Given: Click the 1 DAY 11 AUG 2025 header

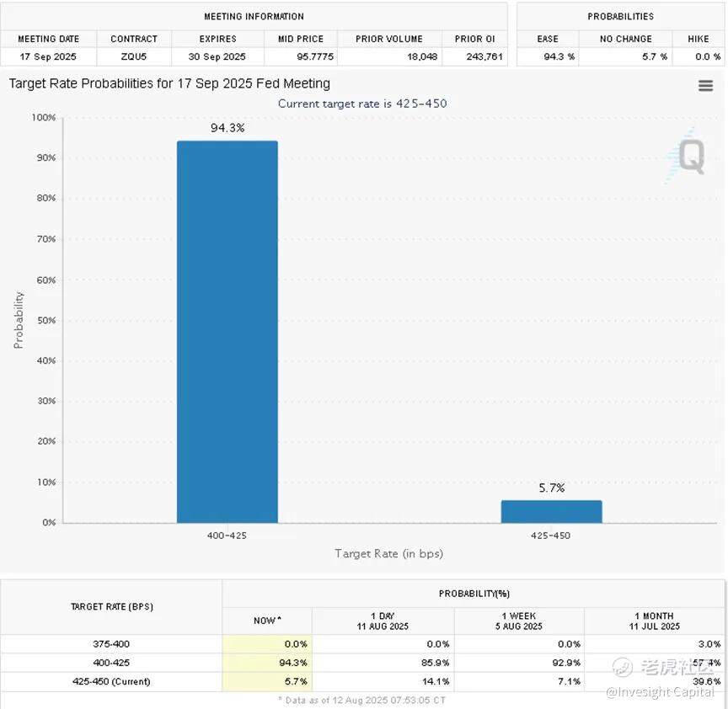Looking at the screenshot, I should click(383, 621).
